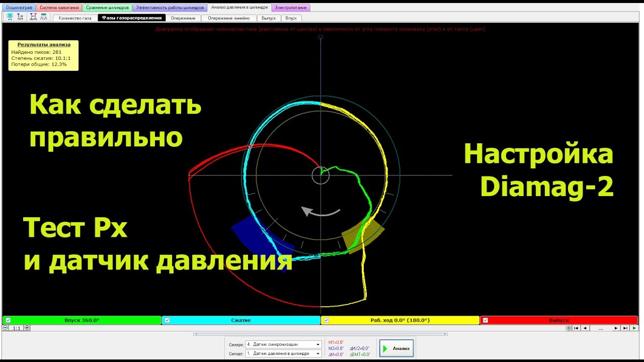The height and width of the screenshot is (362, 644).
Task: Click the M2=0.0° readout
Action: [336, 348]
